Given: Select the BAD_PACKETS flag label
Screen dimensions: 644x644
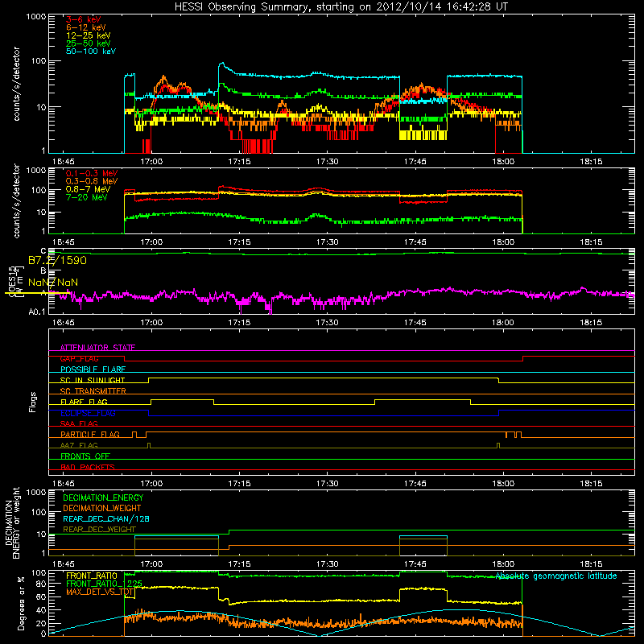Looking at the screenshot, I should click(x=88, y=467).
